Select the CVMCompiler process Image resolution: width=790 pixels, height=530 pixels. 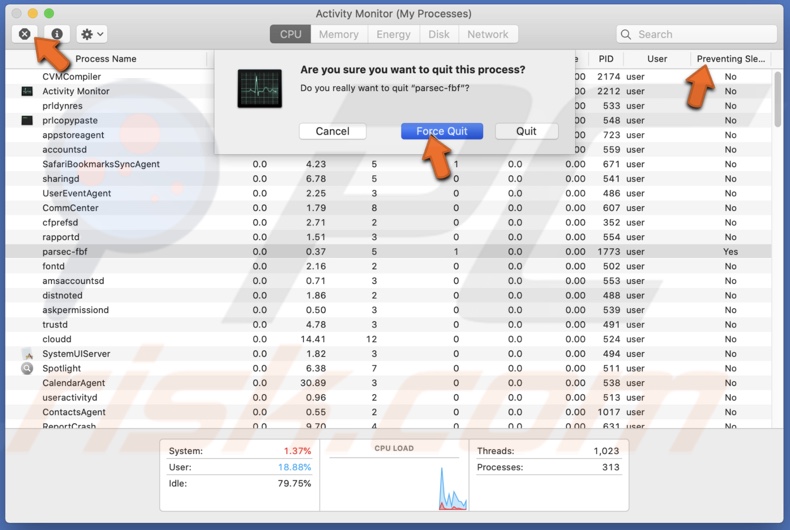[72, 77]
